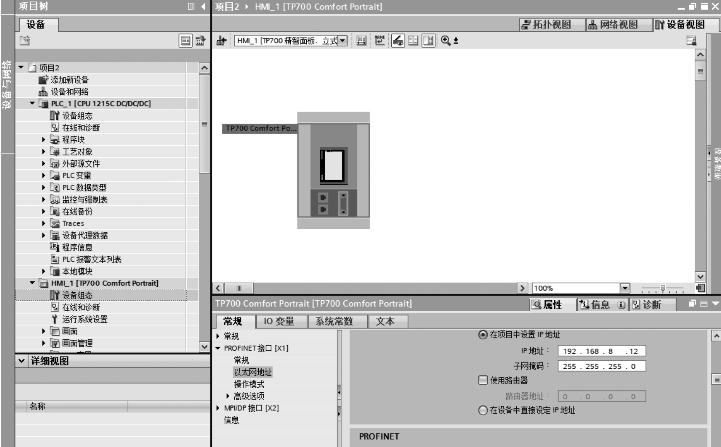
Task: Expand the PLC 变量 folder
Action: click(44, 175)
